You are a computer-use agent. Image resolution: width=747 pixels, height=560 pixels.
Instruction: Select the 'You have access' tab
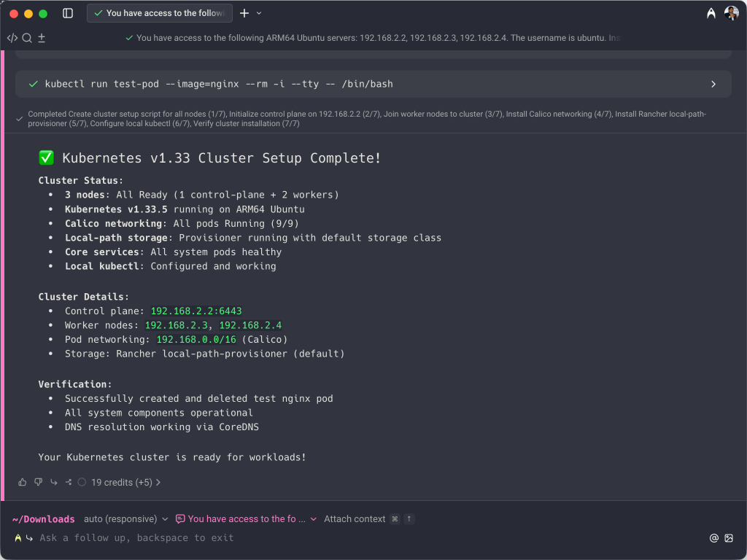160,13
